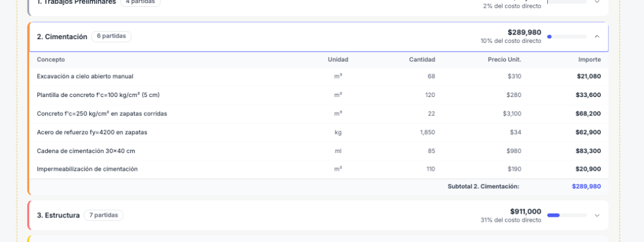This screenshot has height=242, width=644.
Task: Click the Importe column header
Action: [x=589, y=60]
